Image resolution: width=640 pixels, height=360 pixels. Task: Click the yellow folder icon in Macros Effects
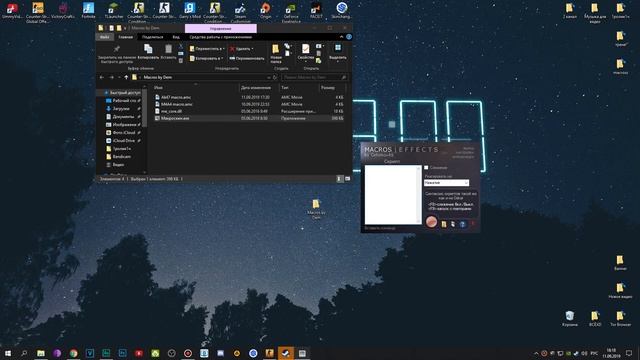pyautogui.click(x=444, y=224)
